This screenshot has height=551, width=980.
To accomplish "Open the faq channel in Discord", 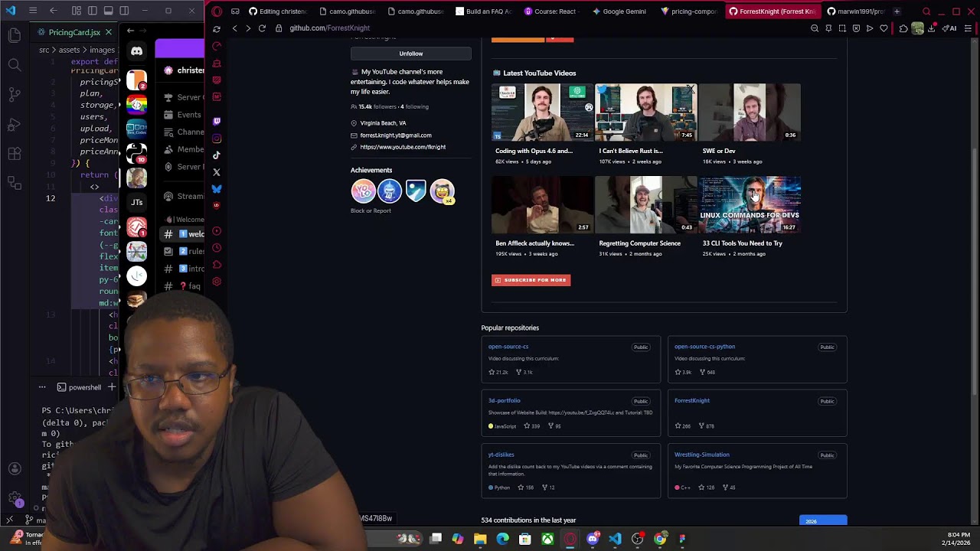I will pos(185,286).
